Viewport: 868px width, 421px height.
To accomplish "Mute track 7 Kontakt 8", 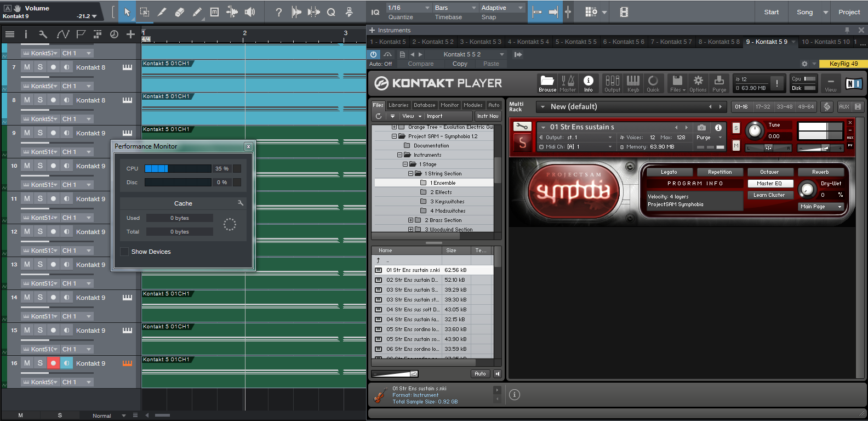I will point(27,67).
